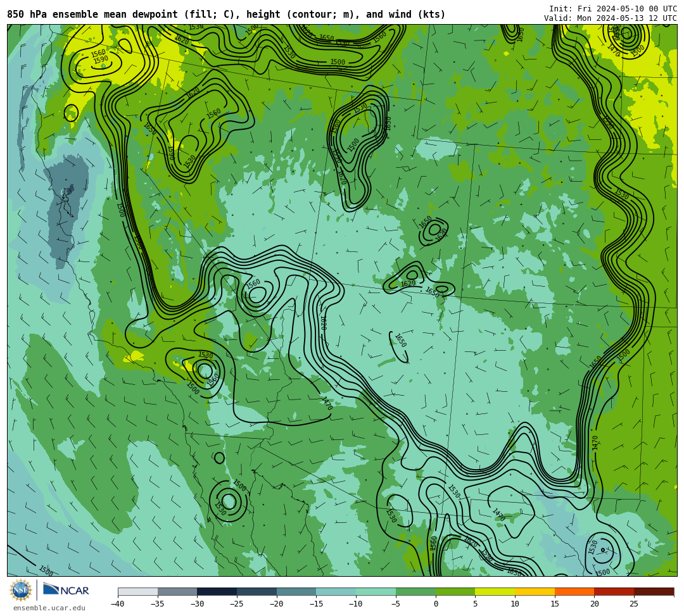Click the -10 to -5 colorbar swatch

tap(376, 591)
